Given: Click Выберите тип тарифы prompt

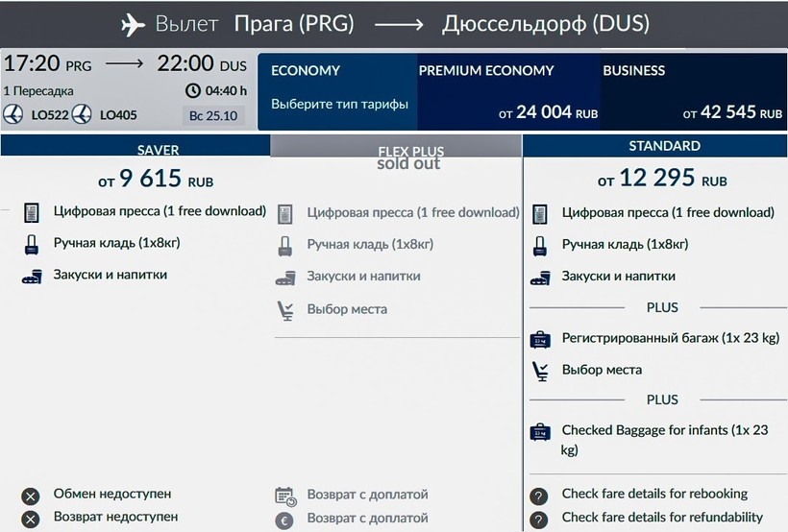Looking at the screenshot, I should 340,104.
